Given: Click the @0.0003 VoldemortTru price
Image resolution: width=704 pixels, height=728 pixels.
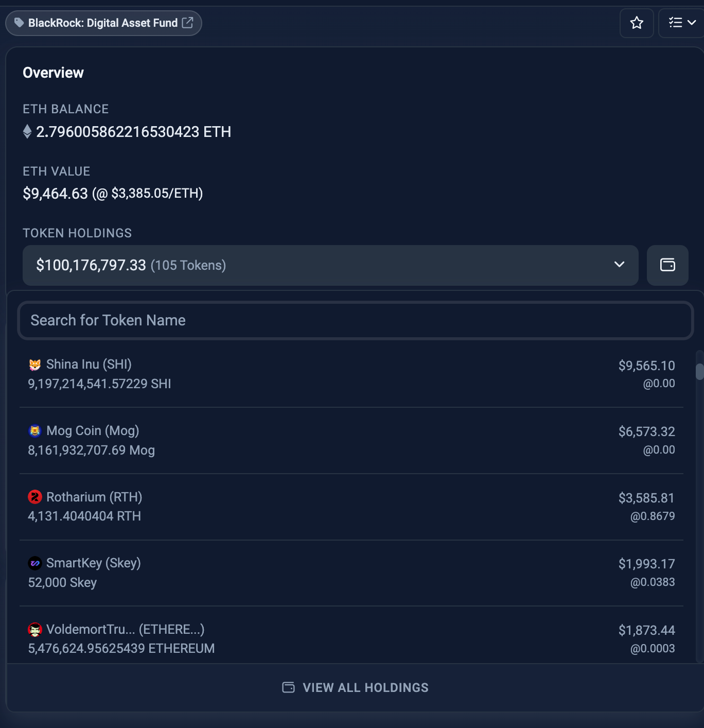Looking at the screenshot, I should [x=653, y=648].
